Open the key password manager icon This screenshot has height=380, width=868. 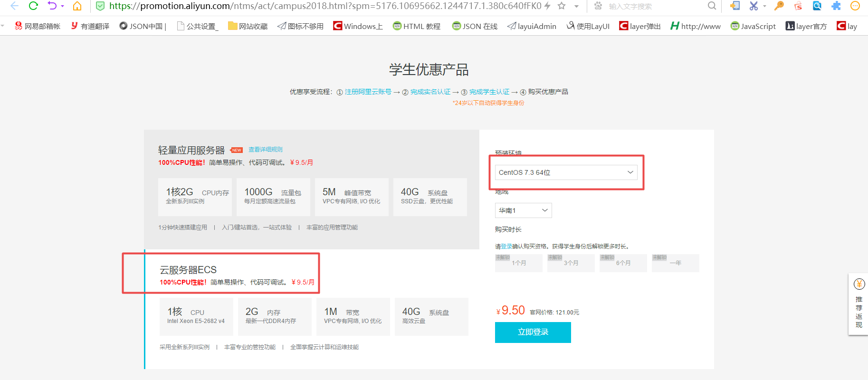pyautogui.click(x=779, y=6)
